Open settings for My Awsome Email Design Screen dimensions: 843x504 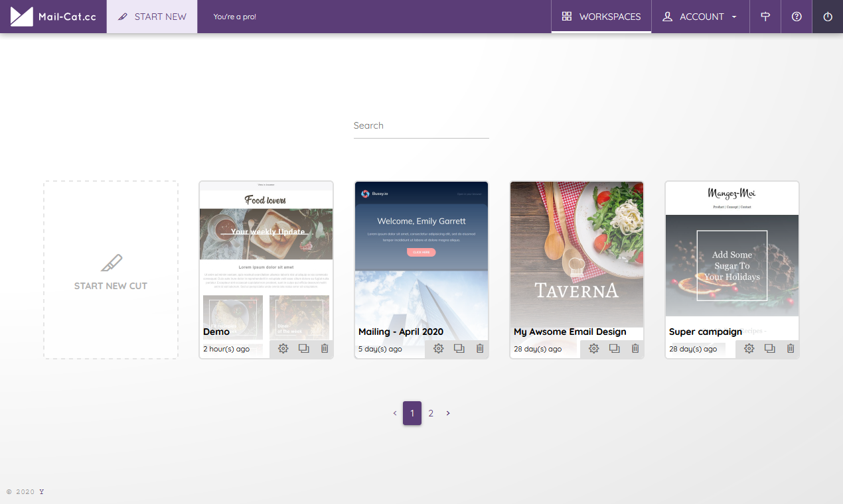coord(593,348)
